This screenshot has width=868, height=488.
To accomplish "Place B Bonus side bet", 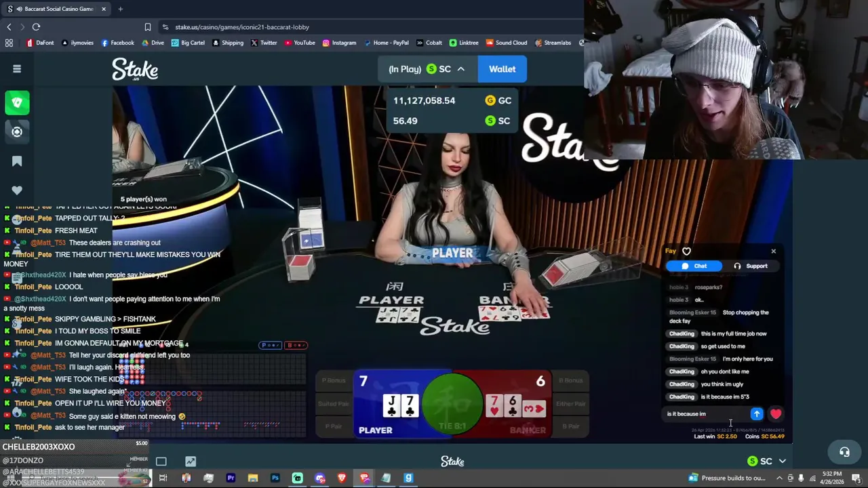I will click(571, 381).
